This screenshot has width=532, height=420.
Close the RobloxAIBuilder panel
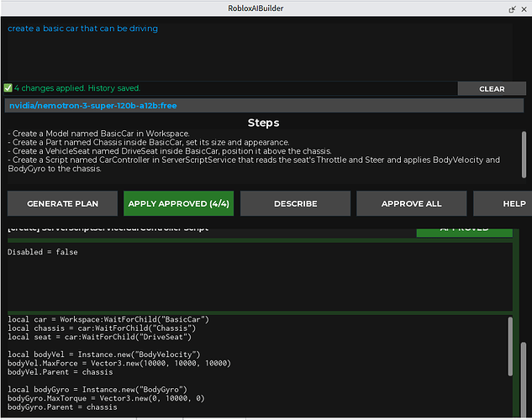(524, 9)
